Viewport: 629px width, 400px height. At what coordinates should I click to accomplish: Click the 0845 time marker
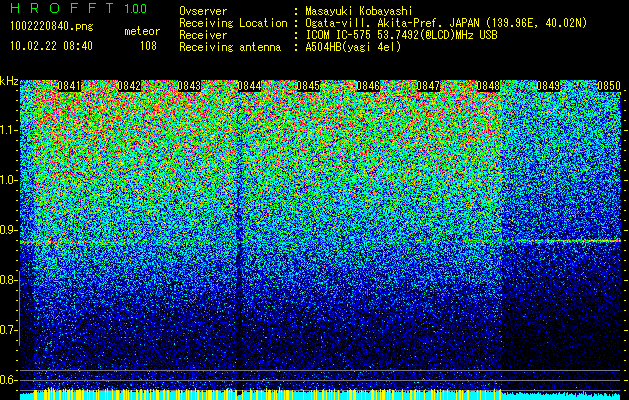click(308, 86)
